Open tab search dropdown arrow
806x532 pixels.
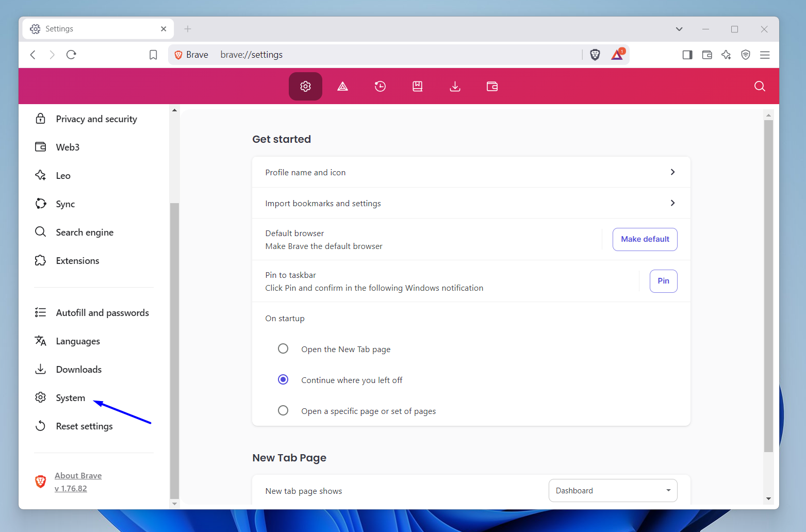(679, 29)
